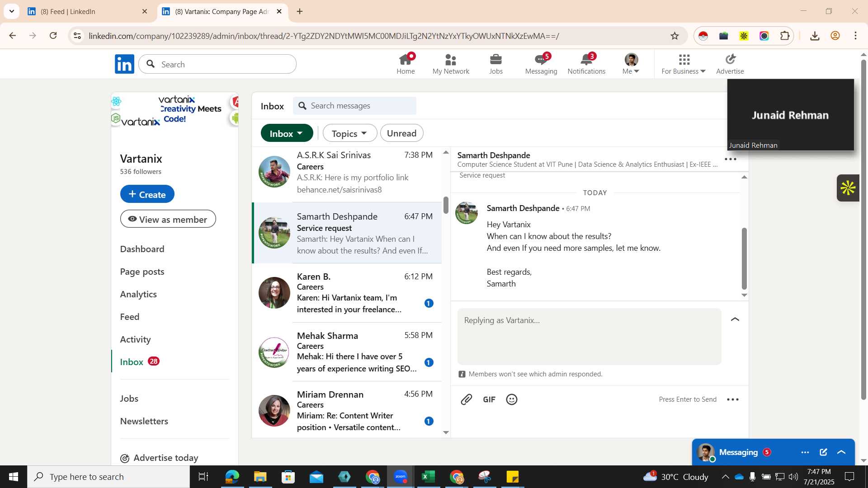Screen dimensions: 868x488
Task: Open Miriam Drennan conversation
Action: (x=347, y=410)
